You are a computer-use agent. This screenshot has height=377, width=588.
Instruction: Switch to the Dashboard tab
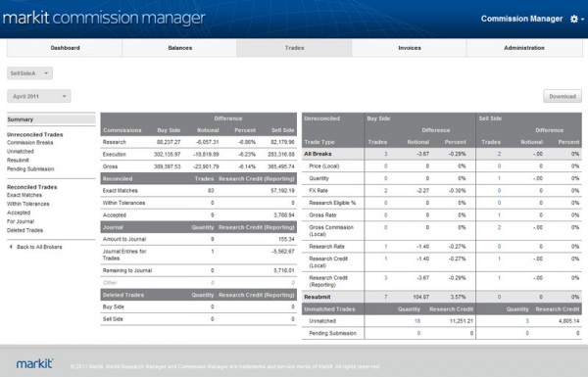pos(65,48)
